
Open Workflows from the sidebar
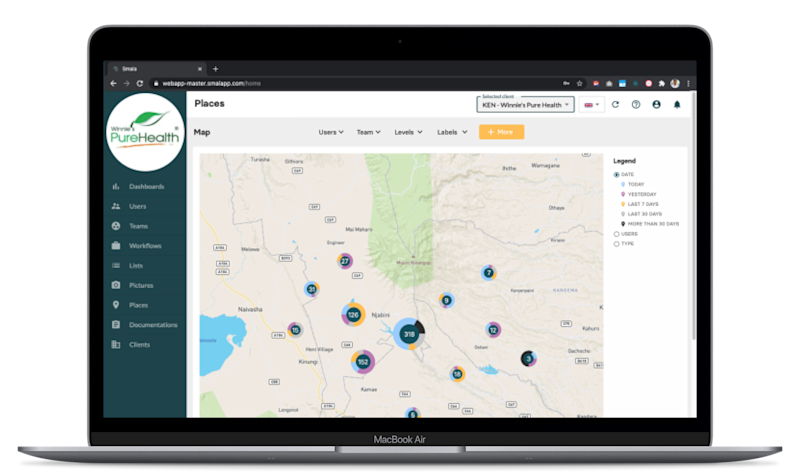pos(145,246)
